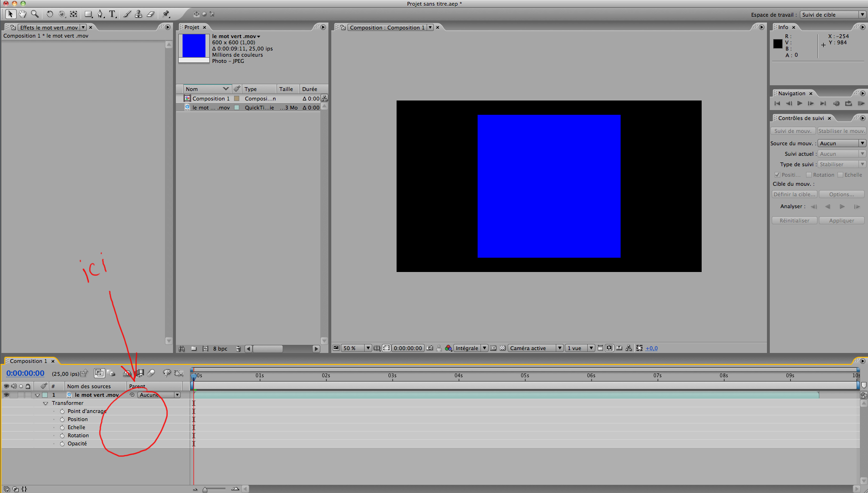Click the timeline zoom slider
Screen dimensions: 868x493
[215, 489]
